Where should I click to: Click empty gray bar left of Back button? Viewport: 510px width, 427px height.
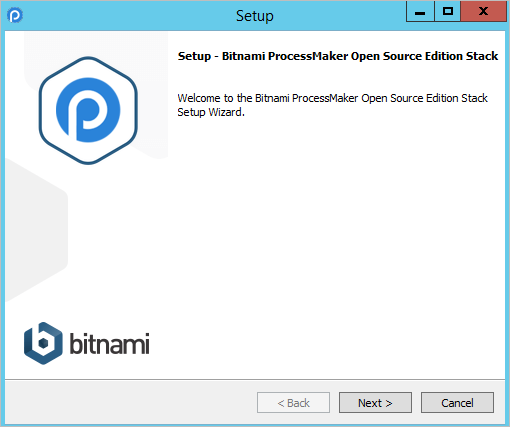130,403
